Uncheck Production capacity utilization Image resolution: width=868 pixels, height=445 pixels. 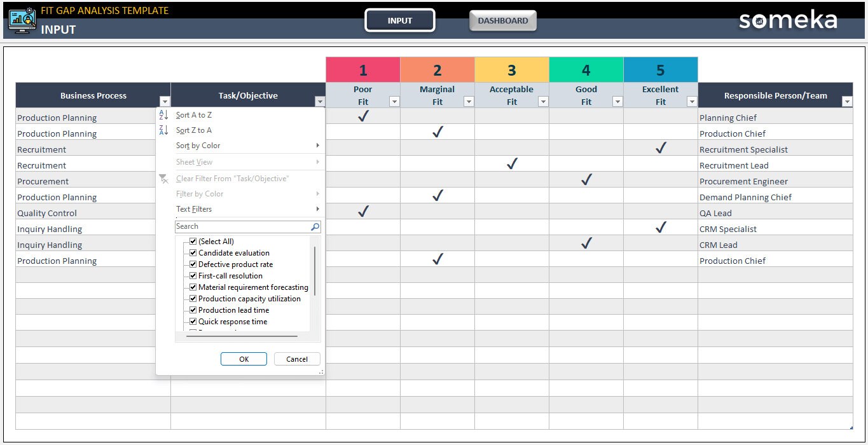tap(193, 299)
